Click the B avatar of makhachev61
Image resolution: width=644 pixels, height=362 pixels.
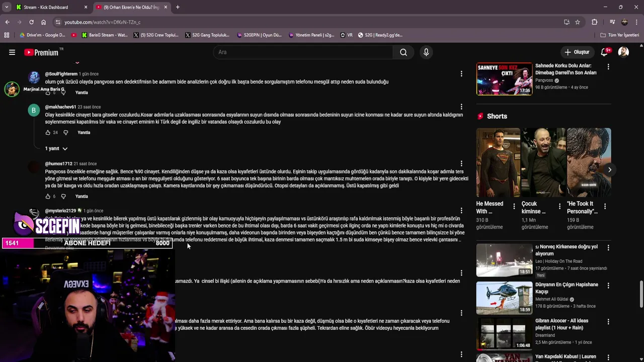pos(34,111)
